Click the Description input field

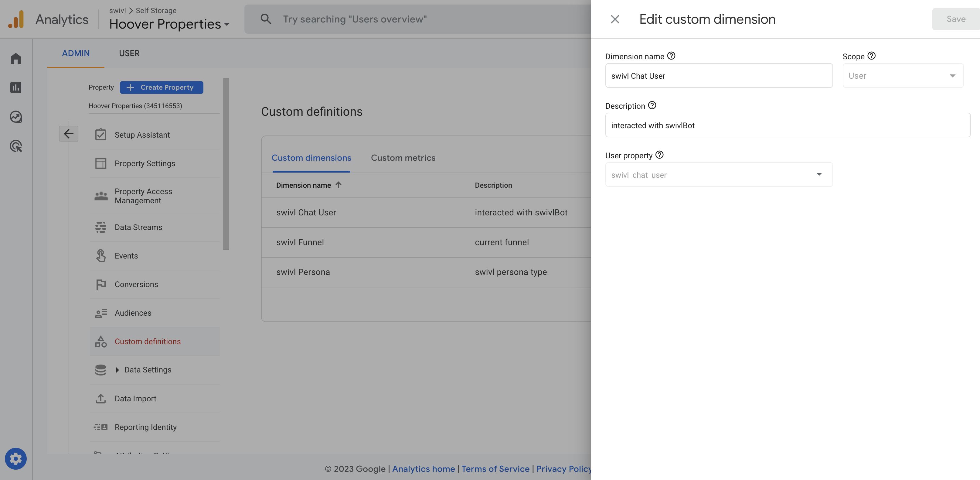(788, 125)
